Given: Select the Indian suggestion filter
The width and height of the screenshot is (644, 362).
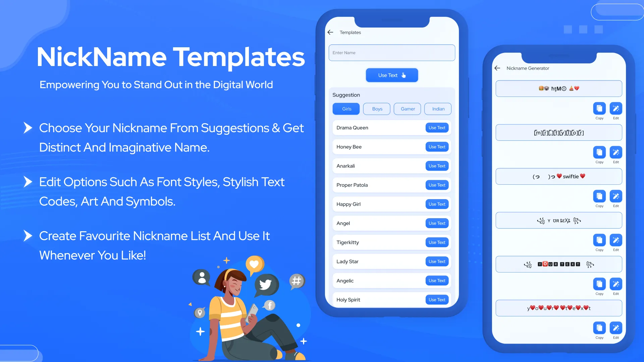Looking at the screenshot, I should pos(438,109).
